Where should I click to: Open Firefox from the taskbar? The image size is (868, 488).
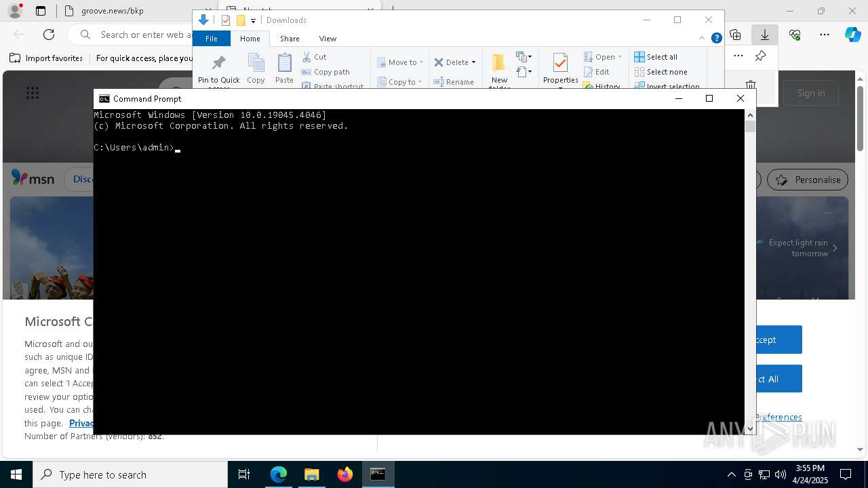tap(345, 474)
